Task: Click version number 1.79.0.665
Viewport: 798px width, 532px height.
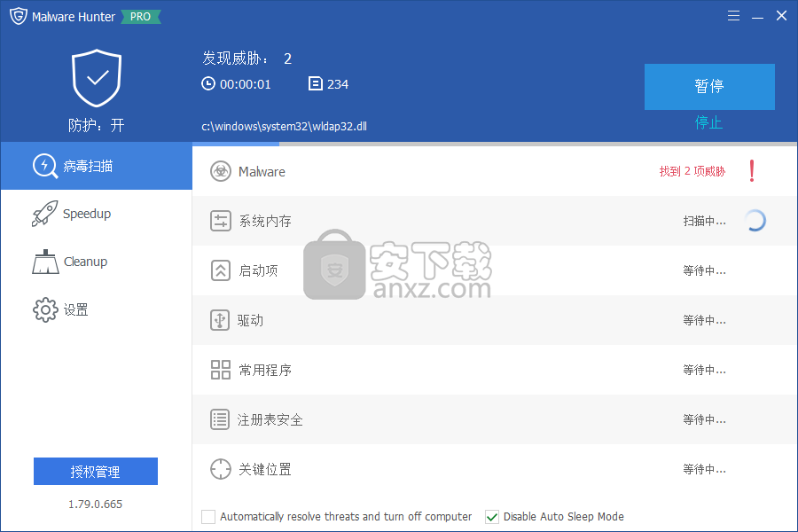Action: coord(96,504)
